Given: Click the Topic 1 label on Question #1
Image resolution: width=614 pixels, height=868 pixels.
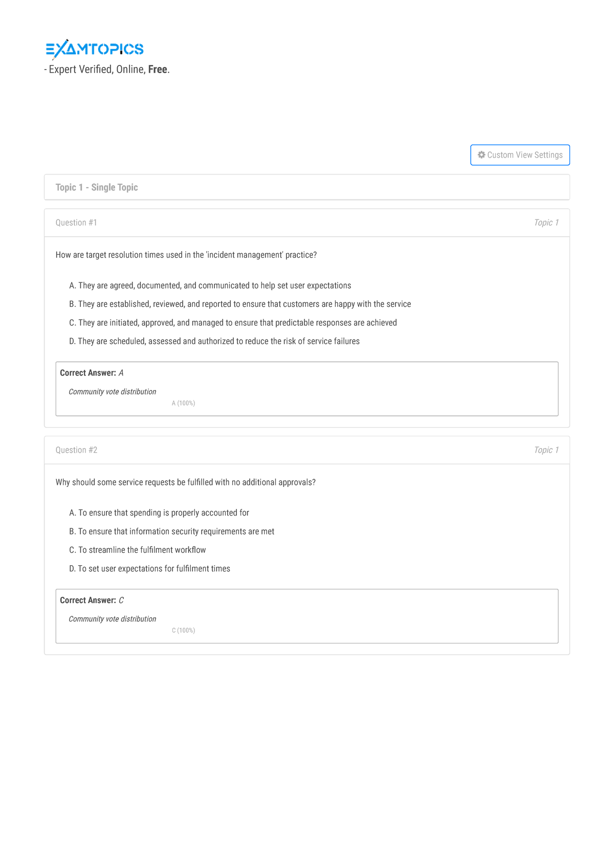Looking at the screenshot, I should [x=546, y=222].
